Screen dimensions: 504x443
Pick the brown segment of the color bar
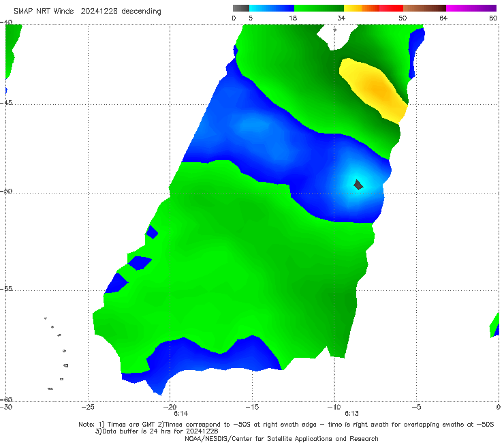424,8
